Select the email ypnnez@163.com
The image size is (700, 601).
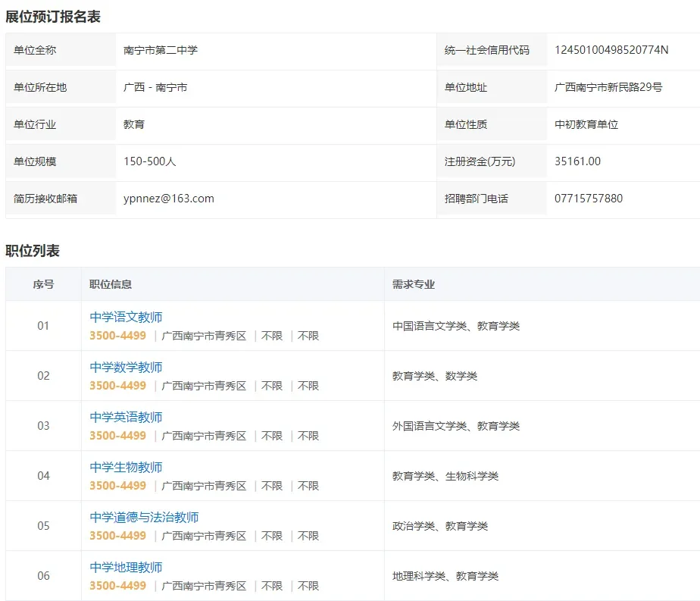pos(169,199)
